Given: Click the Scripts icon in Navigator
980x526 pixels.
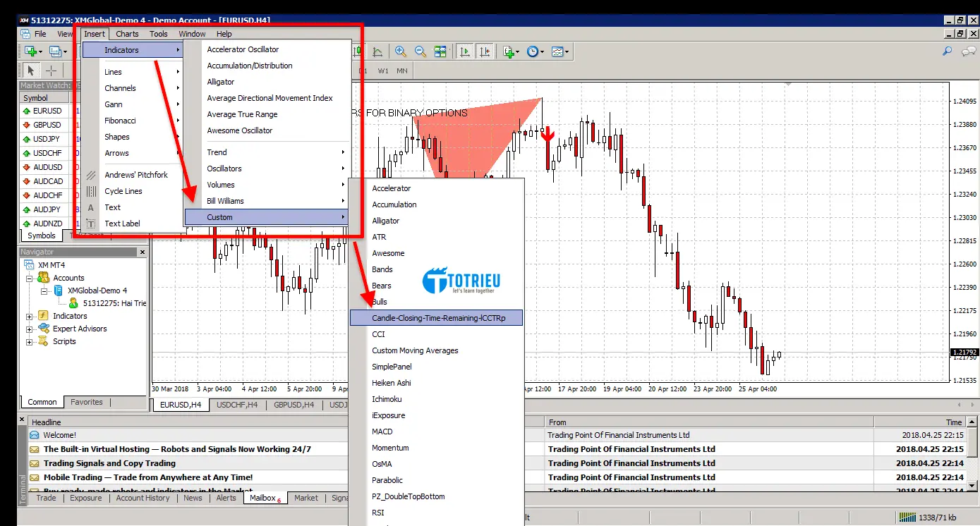Looking at the screenshot, I should (43, 341).
